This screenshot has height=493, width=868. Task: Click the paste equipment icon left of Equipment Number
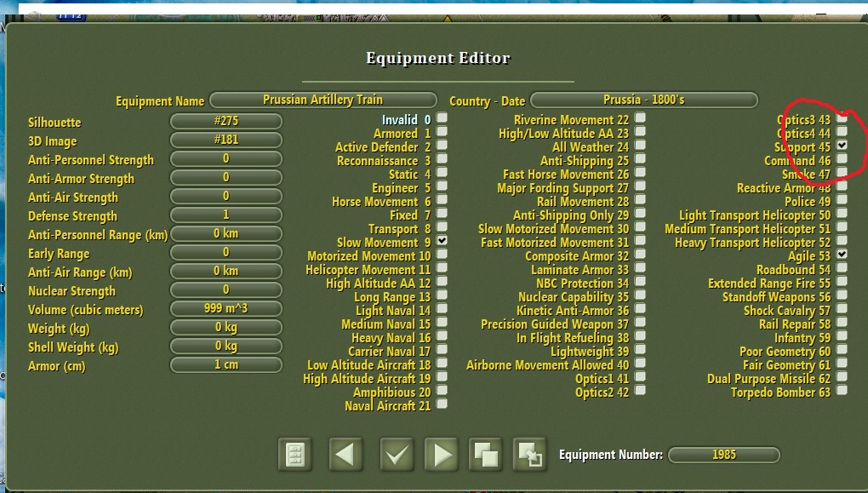pos(530,454)
